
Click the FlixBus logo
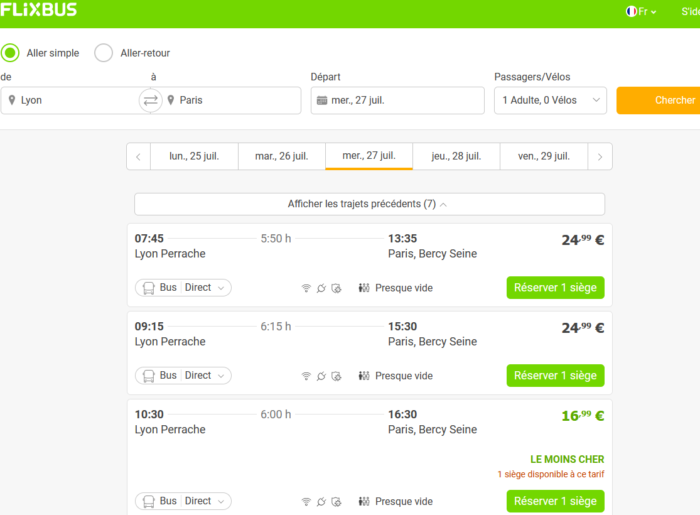[x=39, y=10]
